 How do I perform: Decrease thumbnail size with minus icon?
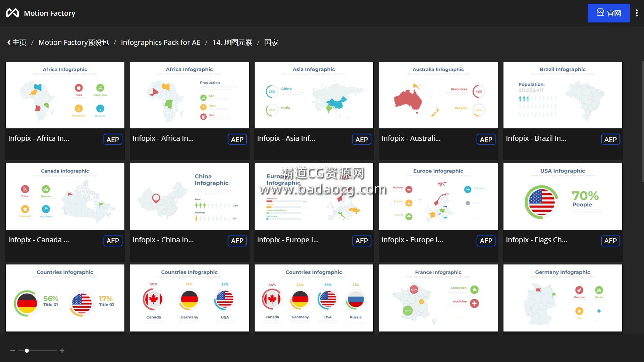pos(13,351)
